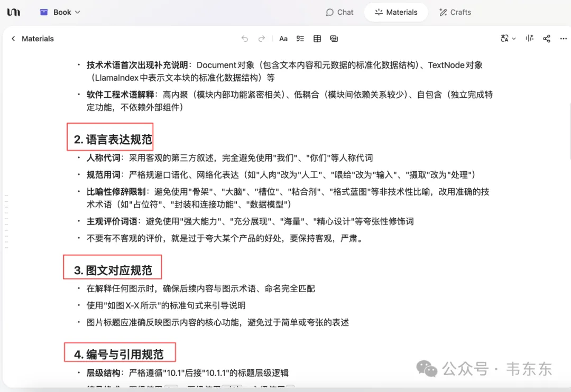Click the line 在解释任何图示时
The height and width of the screenshot is (392, 571).
click(201, 288)
